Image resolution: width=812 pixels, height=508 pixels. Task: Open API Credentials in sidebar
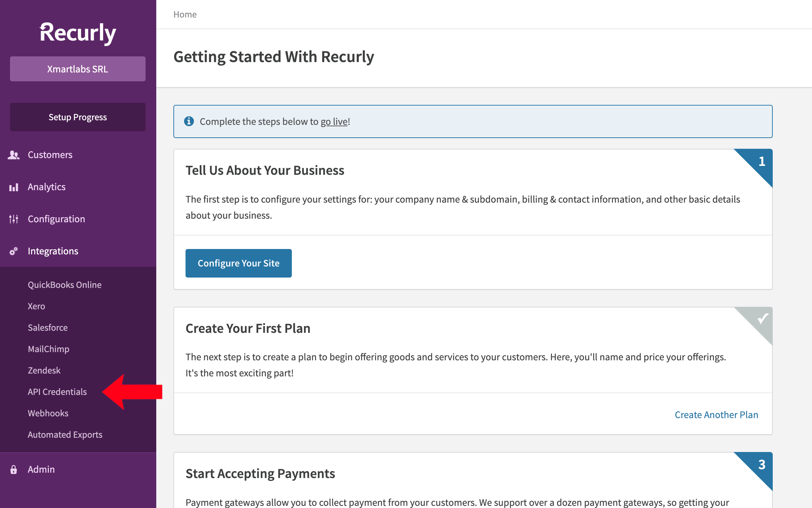(57, 392)
